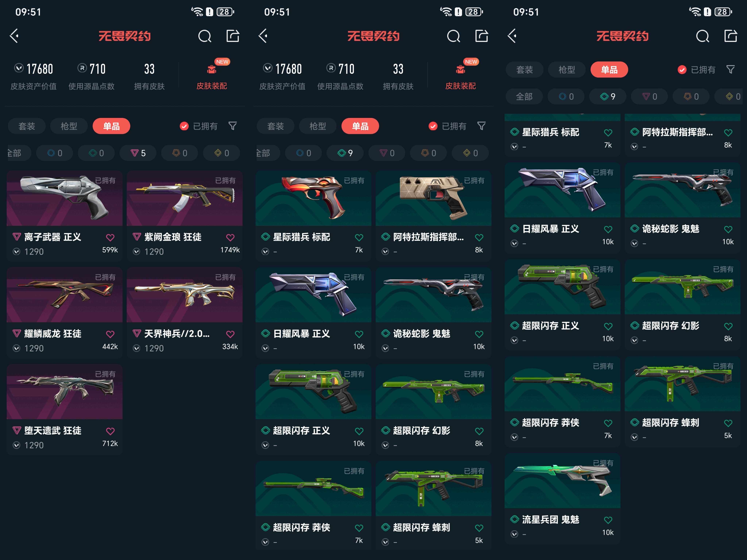Tap the heart on 堕天遗武 狂徒
The image size is (747, 560).
pyautogui.click(x=110, y=431)
